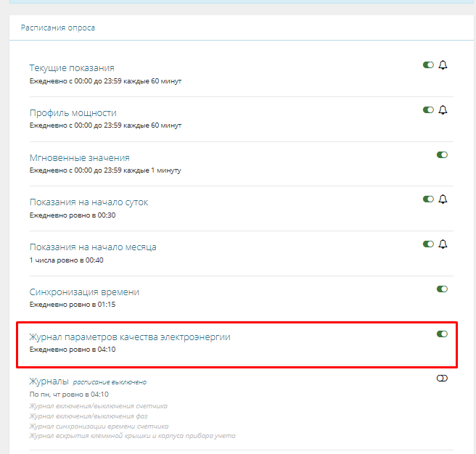
Task: Click the Расписания опроса section header
Action: [58, 28]
